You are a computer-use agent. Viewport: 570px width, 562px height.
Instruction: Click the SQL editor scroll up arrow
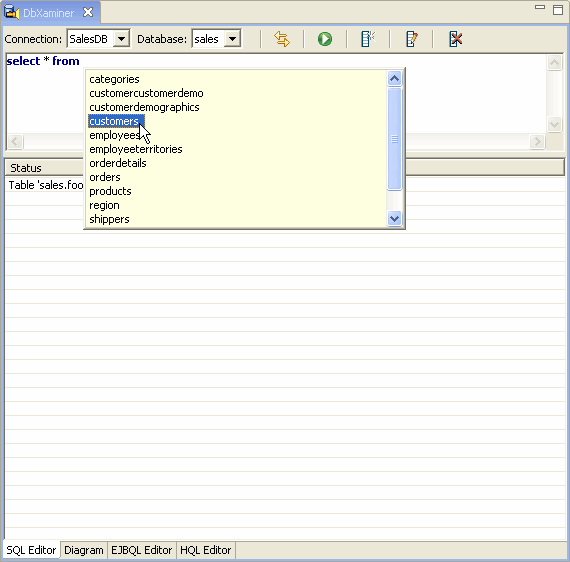(x=554, y=63)
